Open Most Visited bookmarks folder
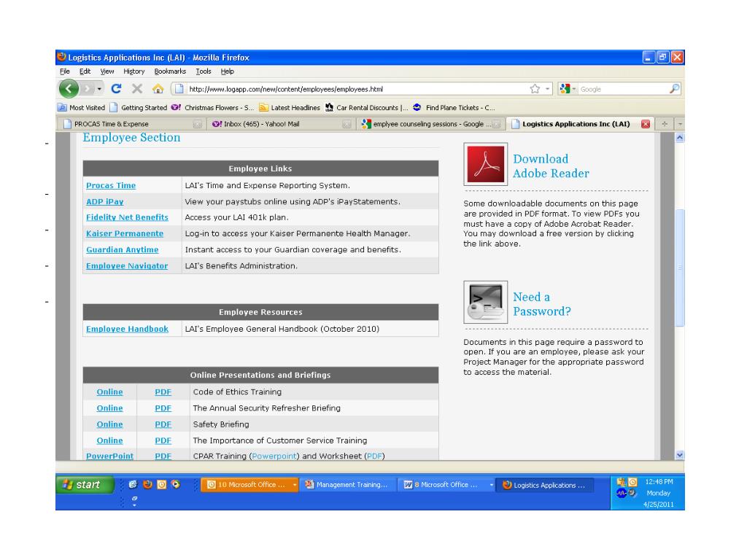This screenshot has height=560, width=747. (82, 108)
